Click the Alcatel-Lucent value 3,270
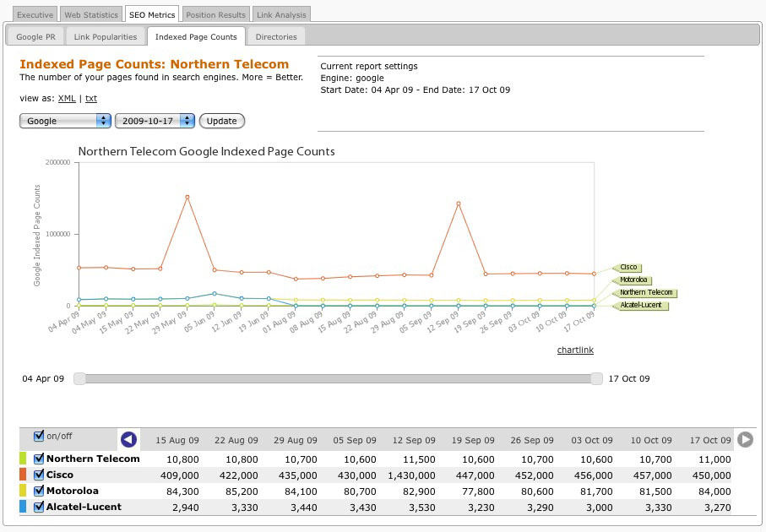The height and width of the screenshot is (532, 766). tap(718, 508)
